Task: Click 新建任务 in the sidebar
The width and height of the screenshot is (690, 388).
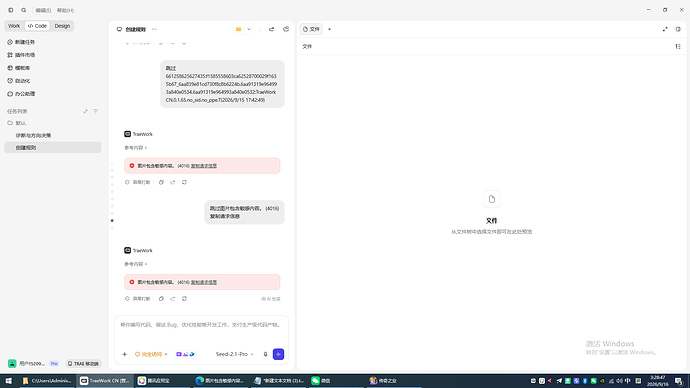Action: (x=21, y=42)
